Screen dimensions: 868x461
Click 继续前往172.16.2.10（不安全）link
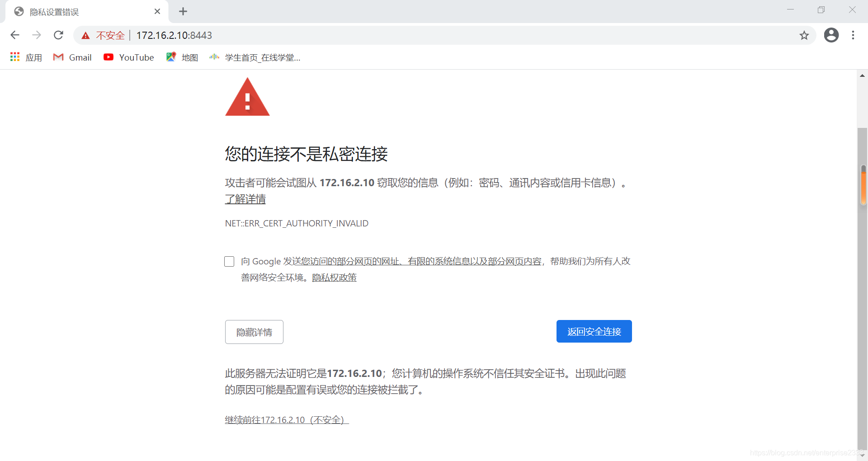point(286,419)
